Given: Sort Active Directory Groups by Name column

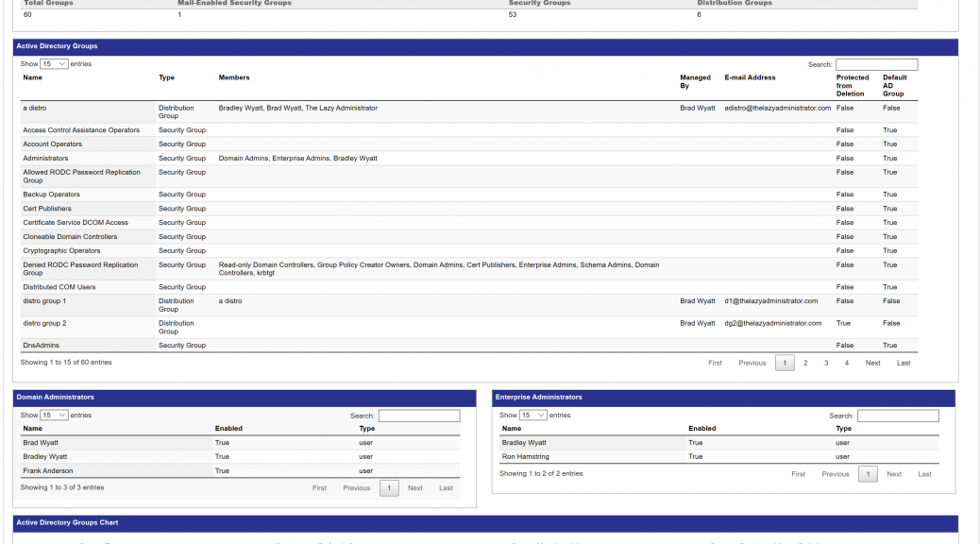Looking at the screenshot, I should tap(32, 77).
